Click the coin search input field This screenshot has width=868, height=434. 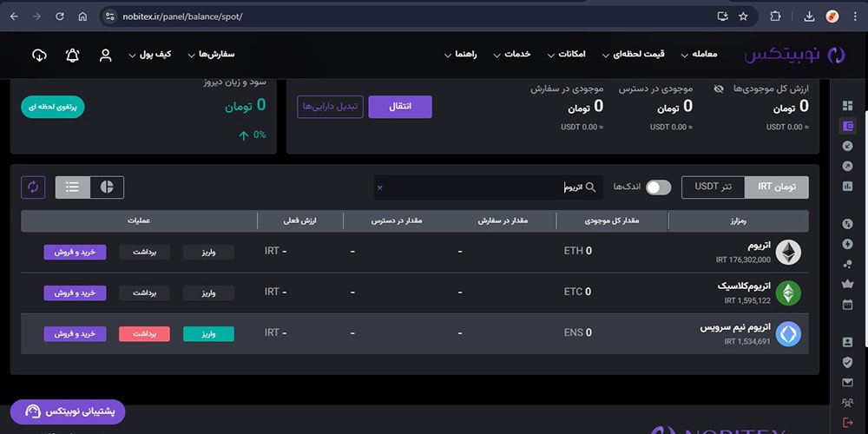[486, 187]
